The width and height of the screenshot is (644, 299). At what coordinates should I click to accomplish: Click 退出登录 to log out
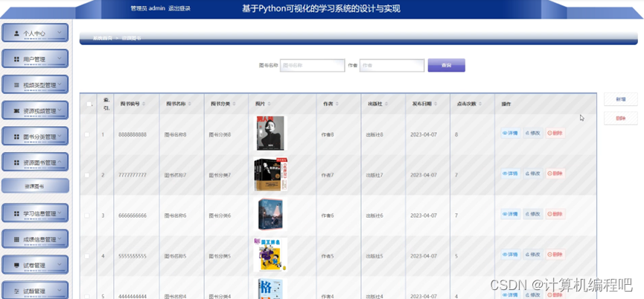click(x=179, y=8)
